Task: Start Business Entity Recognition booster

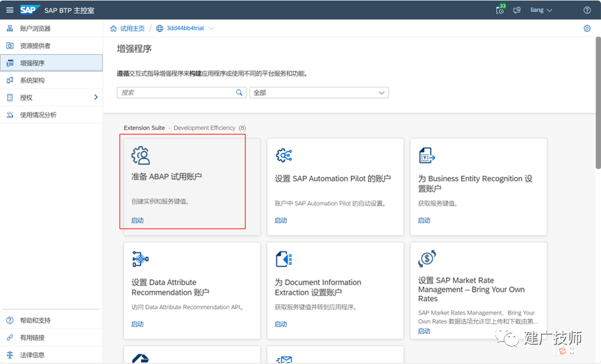Action: coord(424,220)
